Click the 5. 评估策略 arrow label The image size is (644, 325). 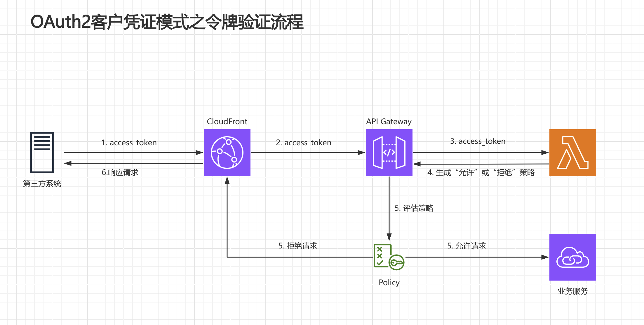tap(414, 208)
